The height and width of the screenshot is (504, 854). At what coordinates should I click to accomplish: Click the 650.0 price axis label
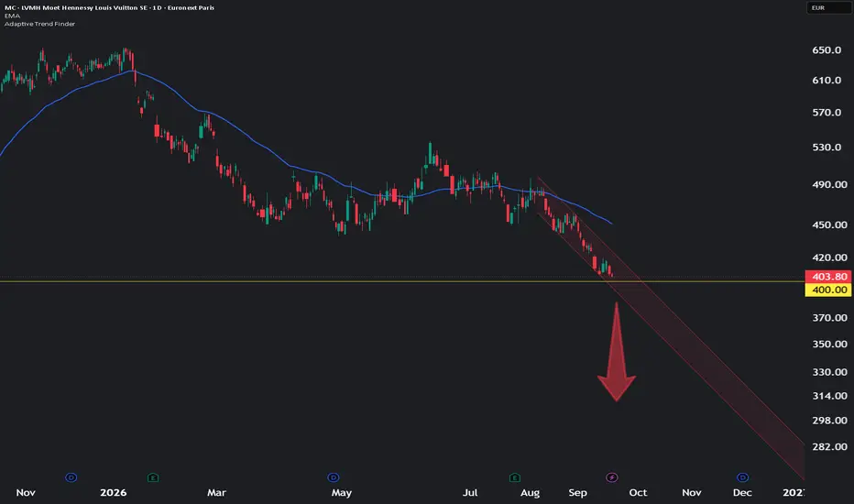coord(827,50)
